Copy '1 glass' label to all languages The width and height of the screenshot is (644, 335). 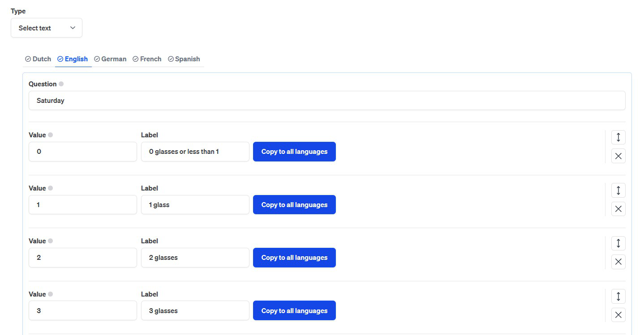tap(294, 205)
